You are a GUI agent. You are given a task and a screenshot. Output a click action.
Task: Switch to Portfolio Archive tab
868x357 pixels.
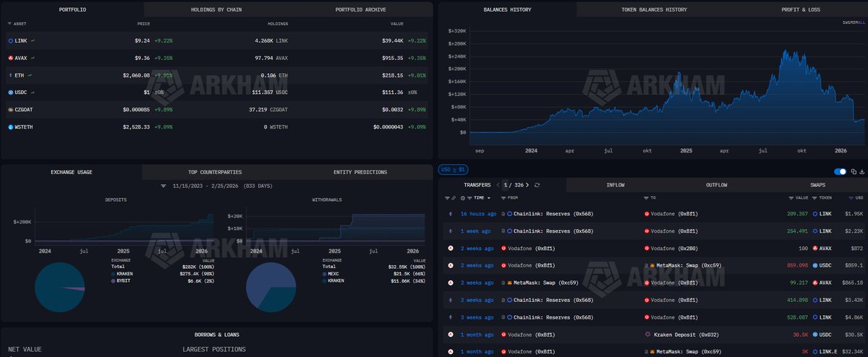[360, 9]
